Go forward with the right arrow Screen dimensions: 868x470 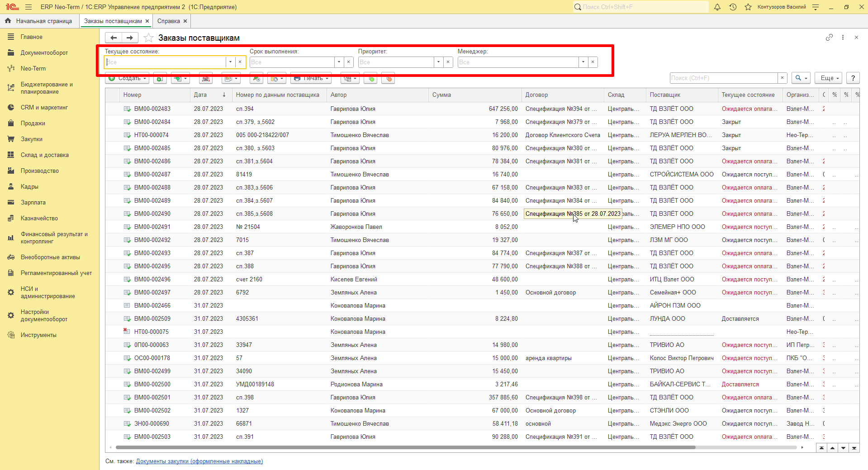(130, 38)
